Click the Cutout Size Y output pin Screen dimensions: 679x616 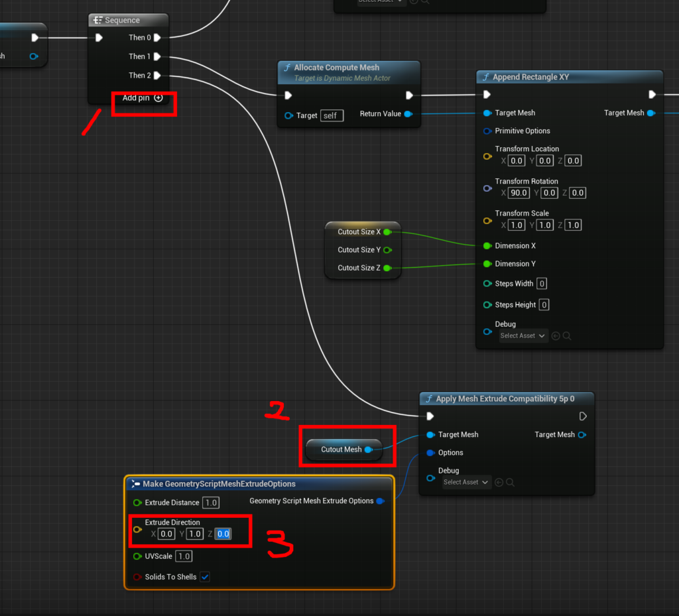387,250
